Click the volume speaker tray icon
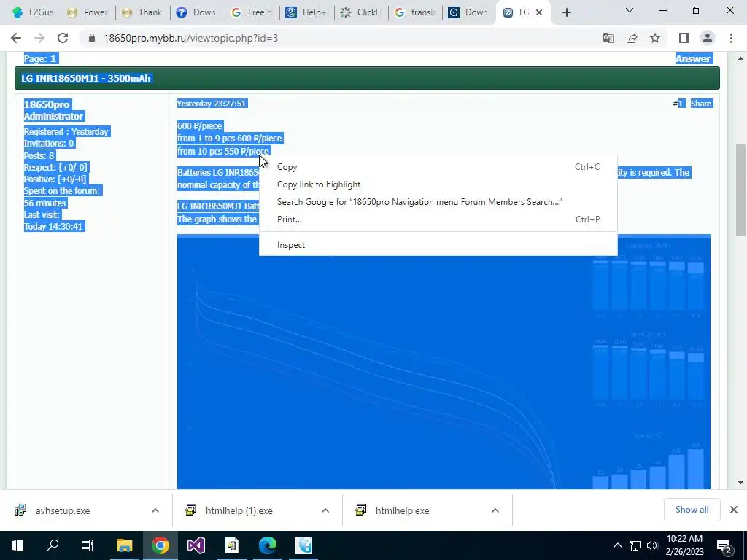747x560 pixels. click(653, 545)
